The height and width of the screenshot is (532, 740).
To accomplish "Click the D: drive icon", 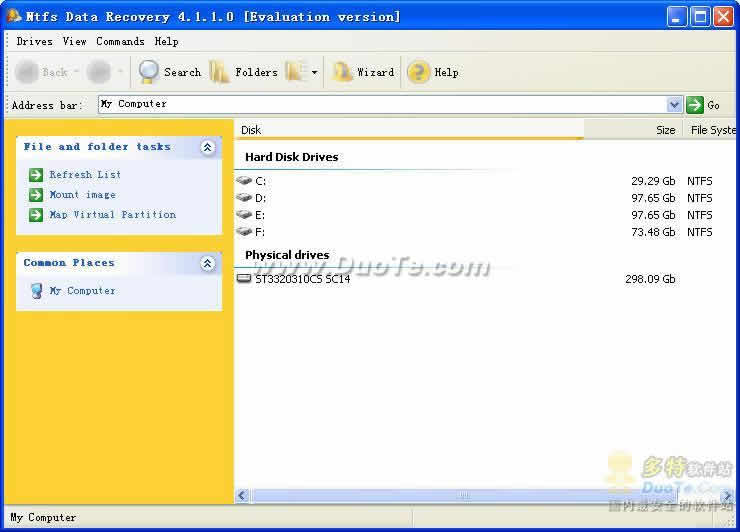I will pos(244,197).
